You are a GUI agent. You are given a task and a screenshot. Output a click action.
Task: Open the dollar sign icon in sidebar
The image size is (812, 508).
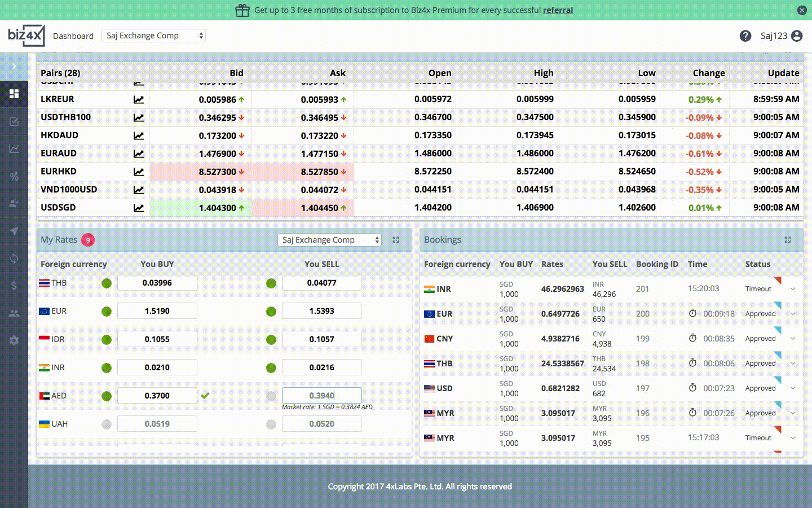coord(14,286)
